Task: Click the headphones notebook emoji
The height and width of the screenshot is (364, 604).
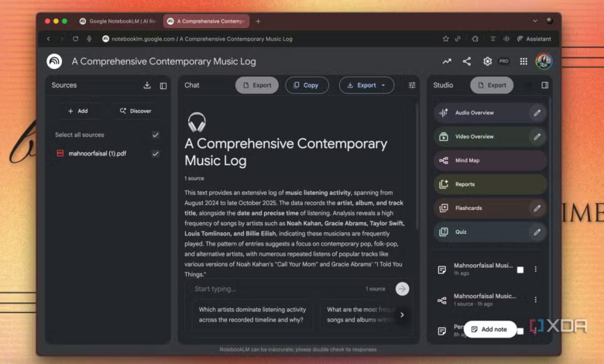Action: 197,122
